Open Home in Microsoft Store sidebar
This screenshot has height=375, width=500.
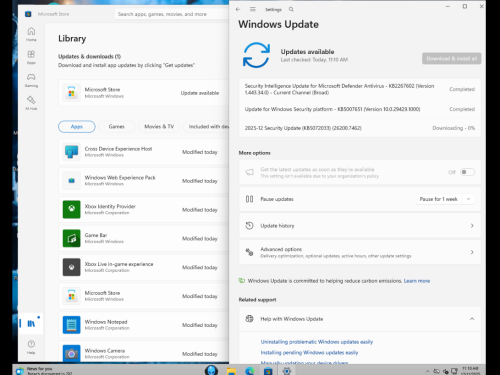pyautogui.click(x=31, y=34)
